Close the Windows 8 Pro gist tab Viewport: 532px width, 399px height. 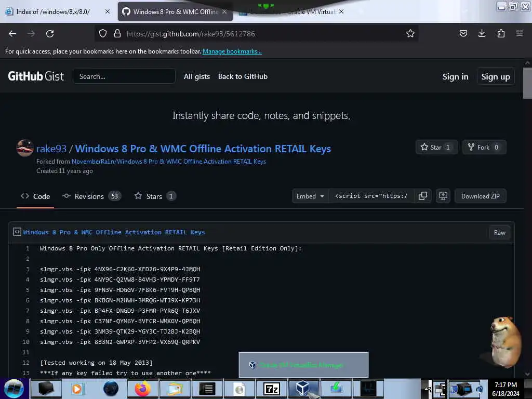(x=224, y=11)
